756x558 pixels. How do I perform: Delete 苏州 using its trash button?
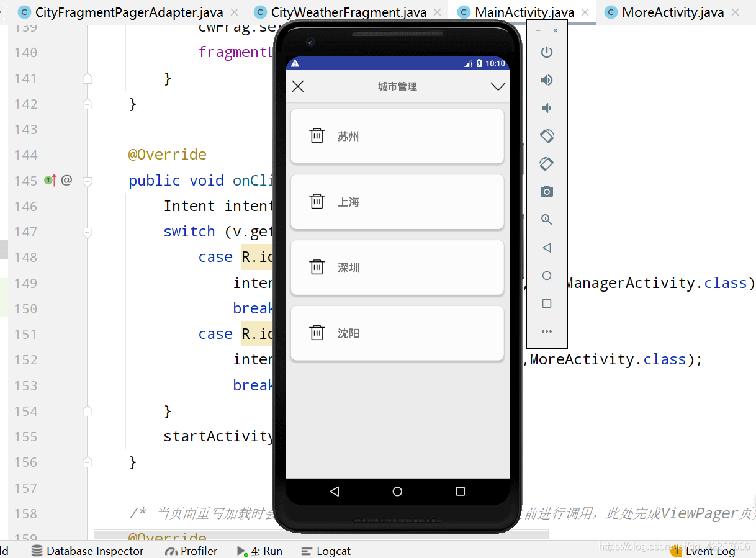[317, 136]
